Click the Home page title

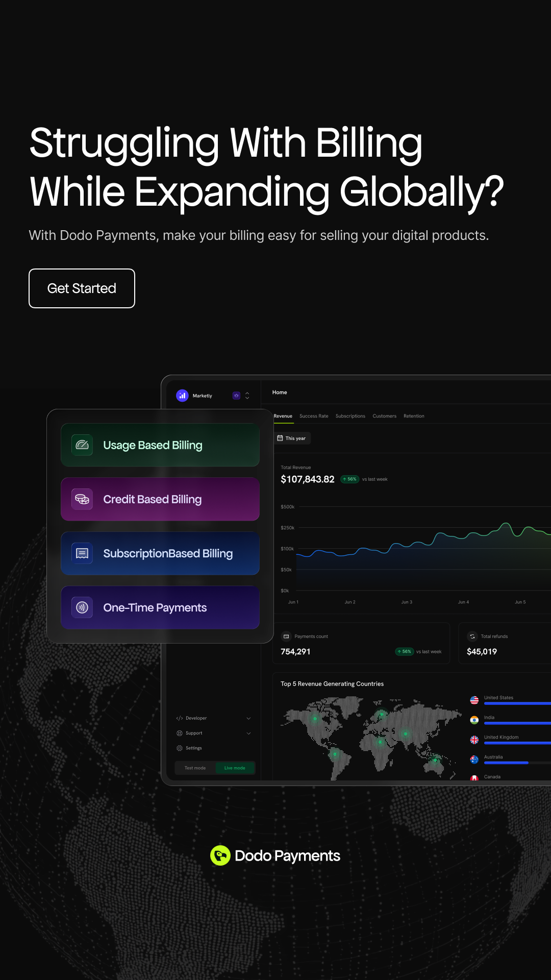tap(280, 393)
